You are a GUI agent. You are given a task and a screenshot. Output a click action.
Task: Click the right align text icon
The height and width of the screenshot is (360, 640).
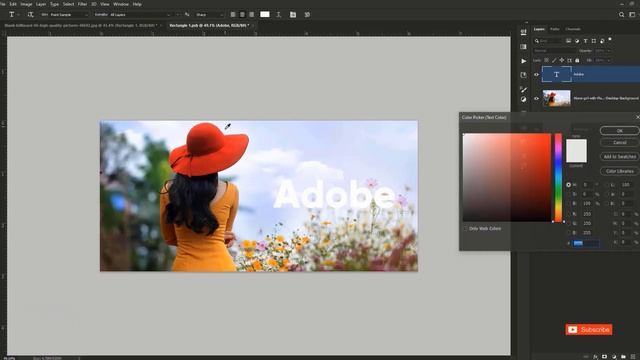[x=251, y=15]
